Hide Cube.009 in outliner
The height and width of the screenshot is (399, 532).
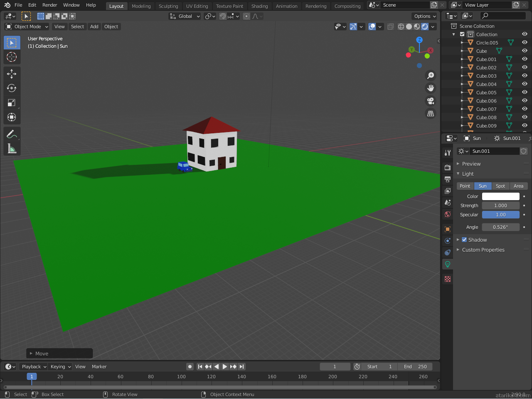525,125
